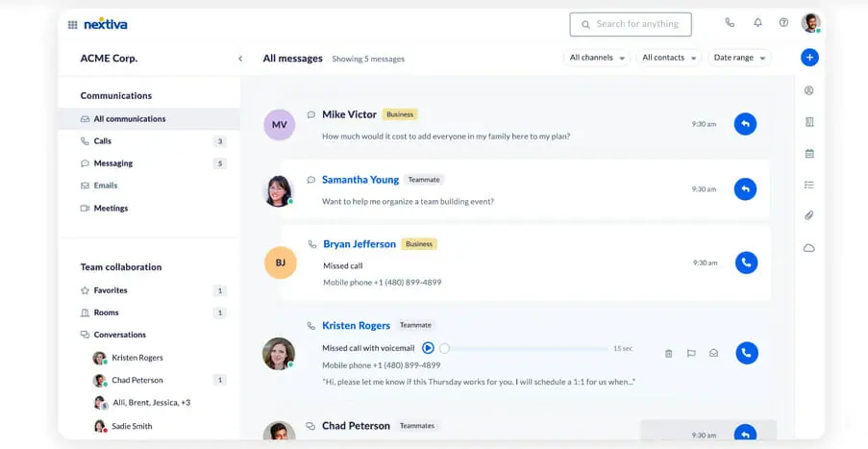Open the phone dialer icon in top bar
Image resolution: width=868 pixels, height=449 pixels.
(x=730, y=23)
